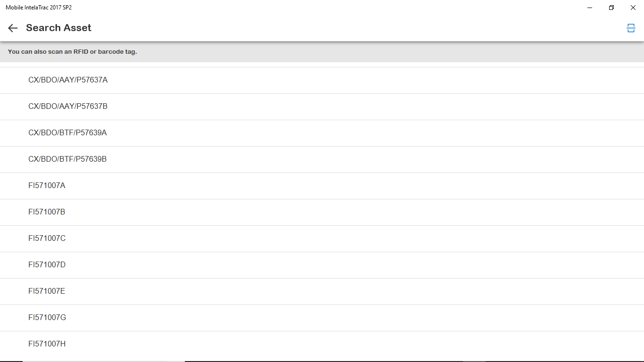Click the RFID or barcode tag hint banner
644x362 pixels.
[x=322, y=52]
